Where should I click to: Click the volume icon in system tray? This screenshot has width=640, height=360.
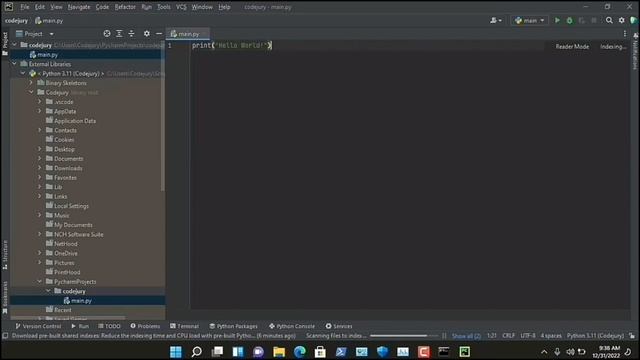[x=570, y=352]
